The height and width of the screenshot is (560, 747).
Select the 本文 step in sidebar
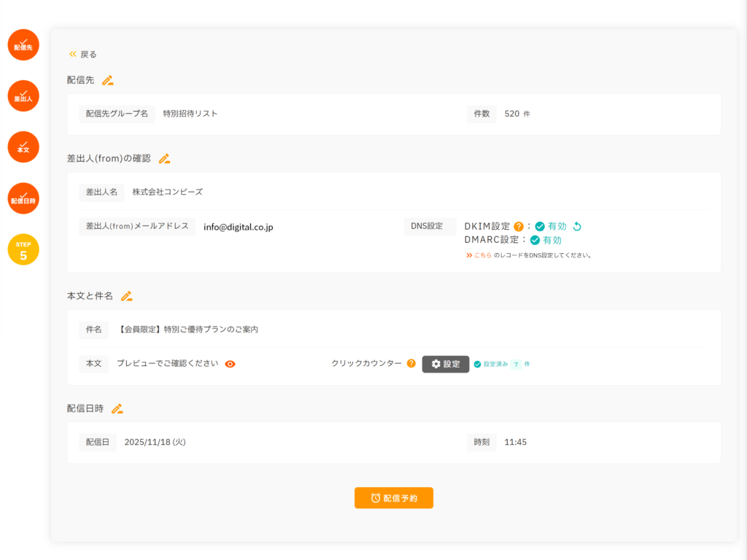click(x=23, y=147)
